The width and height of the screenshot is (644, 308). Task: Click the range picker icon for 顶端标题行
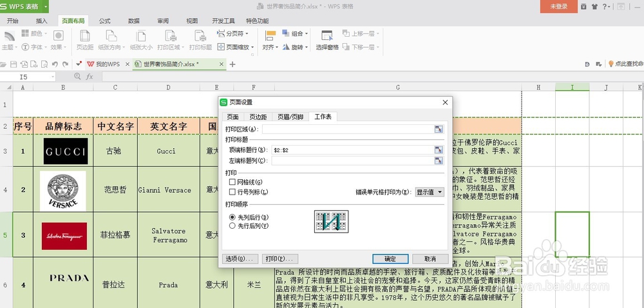(439, 150)
